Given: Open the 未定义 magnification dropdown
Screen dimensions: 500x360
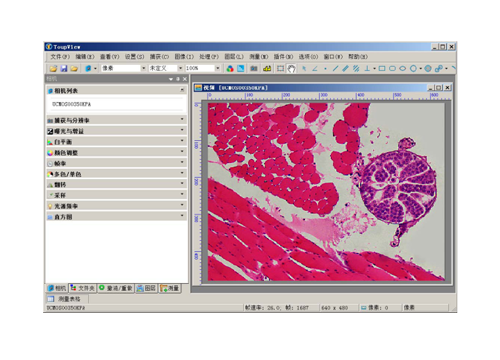Looking at the screenshot, I should tap(180, 68).
